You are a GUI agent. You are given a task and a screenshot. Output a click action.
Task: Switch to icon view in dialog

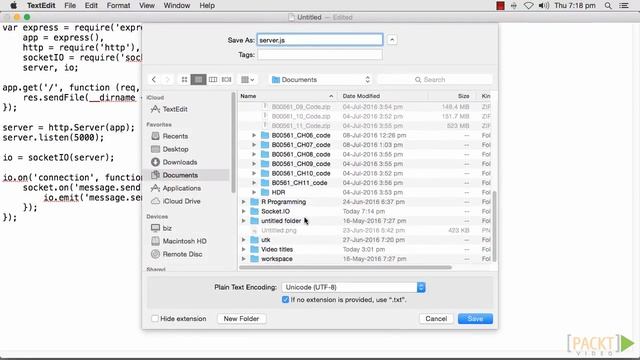click(184, 80)
